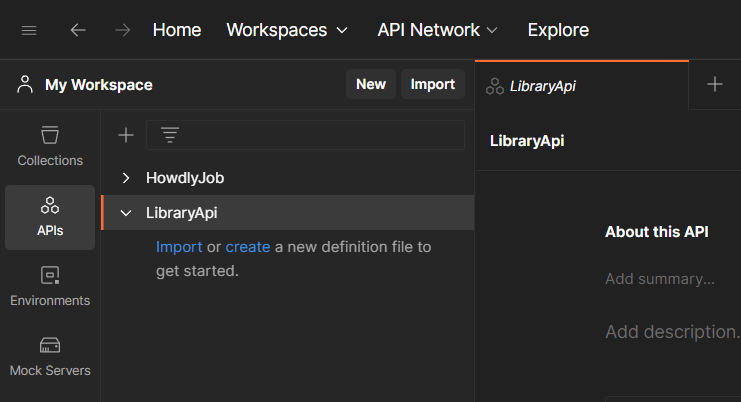Open the hamburger menu icon
Viewport: 741px width, 402px height.
(29, 31)
